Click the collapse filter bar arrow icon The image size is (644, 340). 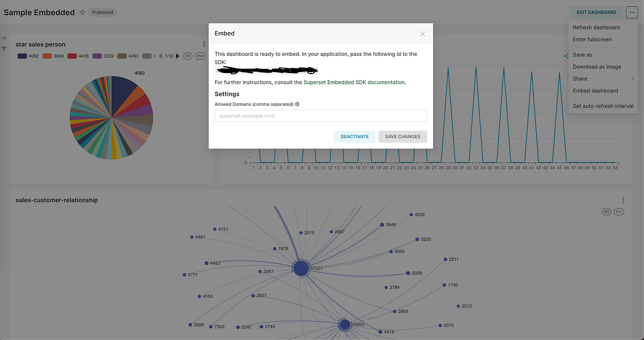click(4, 38)
